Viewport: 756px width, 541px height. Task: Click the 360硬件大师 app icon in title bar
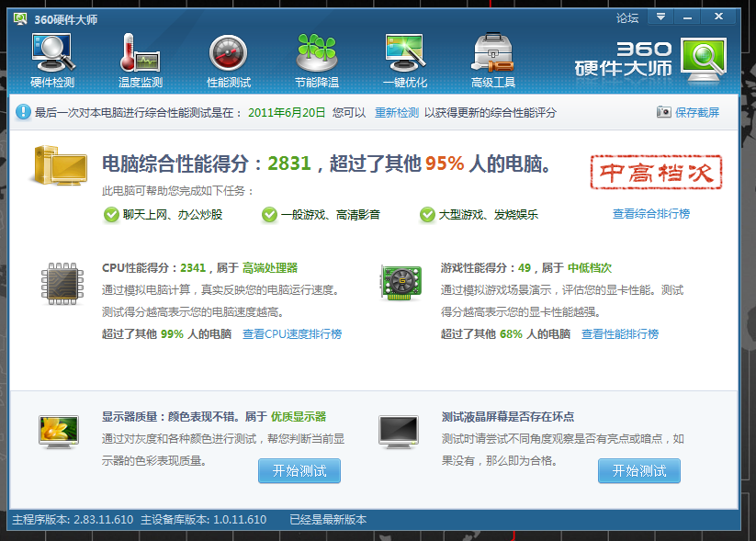click(x=21, y=18)
